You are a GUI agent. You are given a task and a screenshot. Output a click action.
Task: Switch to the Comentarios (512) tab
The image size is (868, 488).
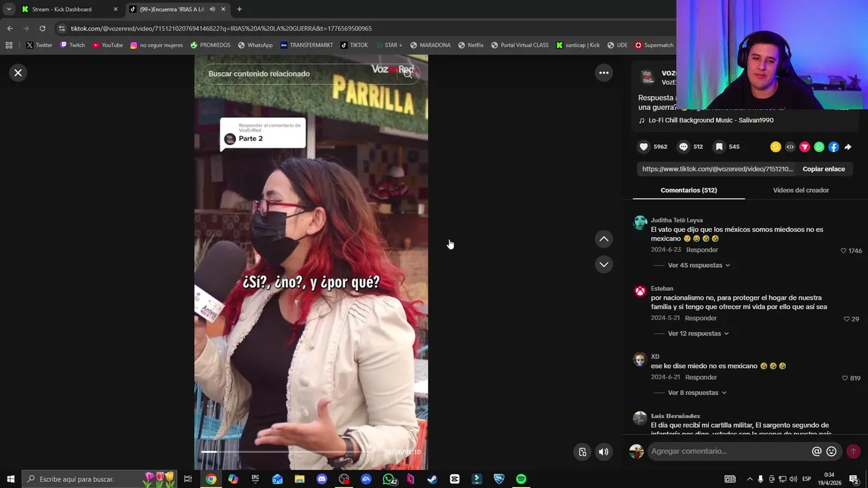pyautogui.click(x=688, y=190)
